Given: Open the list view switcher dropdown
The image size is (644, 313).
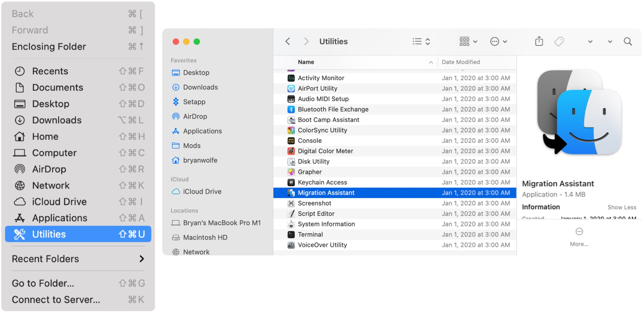Looking at the screenshot, I should pos(421,42).
